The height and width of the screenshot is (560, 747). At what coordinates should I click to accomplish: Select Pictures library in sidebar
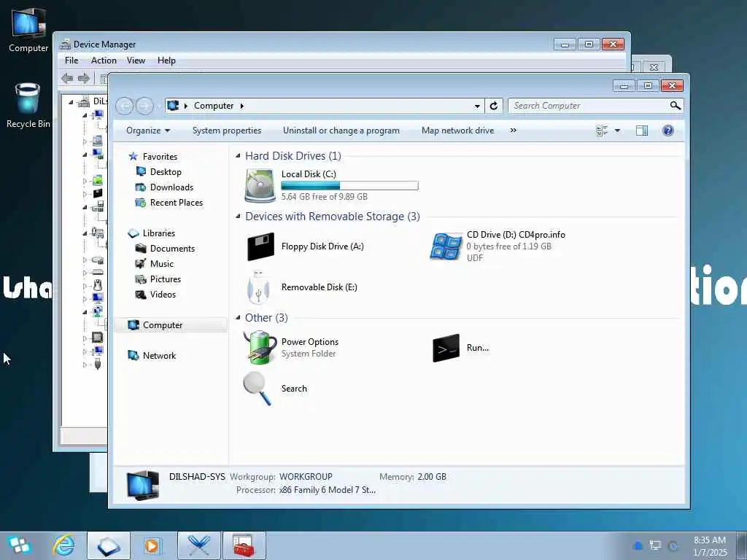[166, 279]
